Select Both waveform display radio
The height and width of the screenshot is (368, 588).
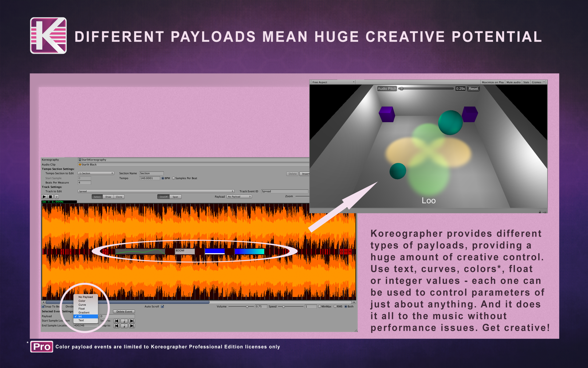point(346,306)
